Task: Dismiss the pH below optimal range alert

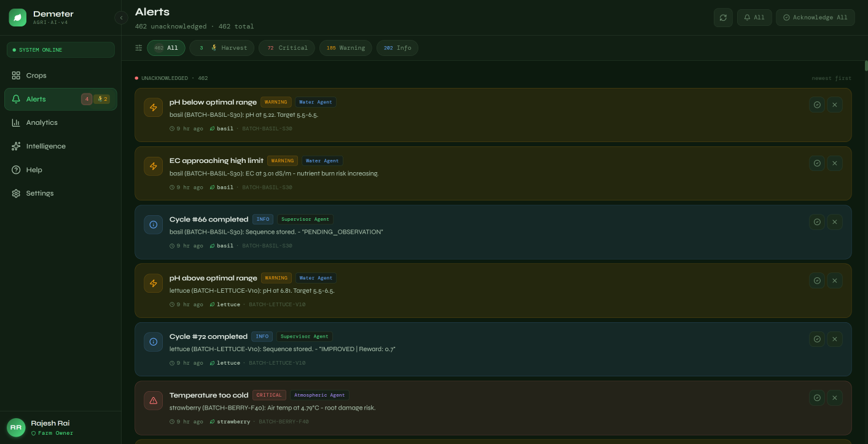Action: (x=834, y=105)
